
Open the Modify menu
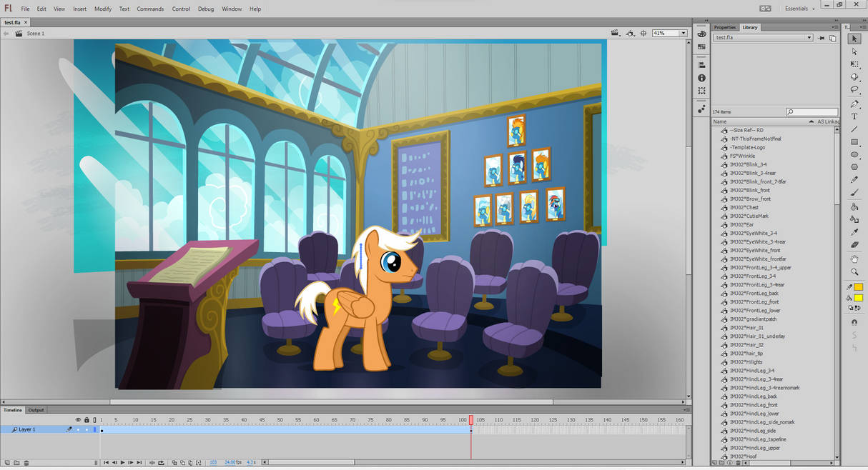pyautogui.click(x=102, y=9)
